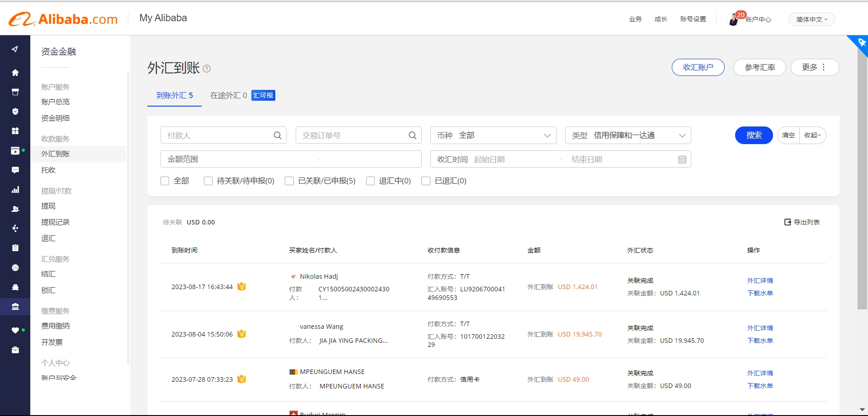The image size is (868, 416).
Task: Click the user avatar with 20 badge
Action: point(733,19)
